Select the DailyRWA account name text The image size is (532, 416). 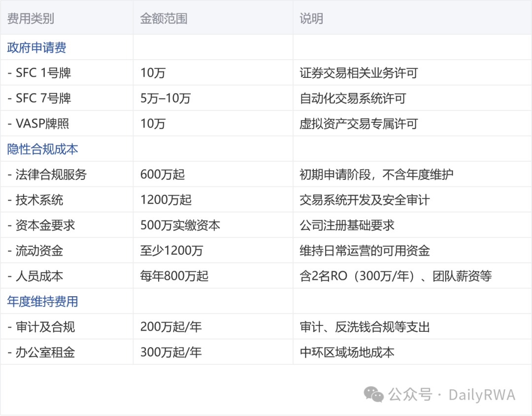coord(480,394)
